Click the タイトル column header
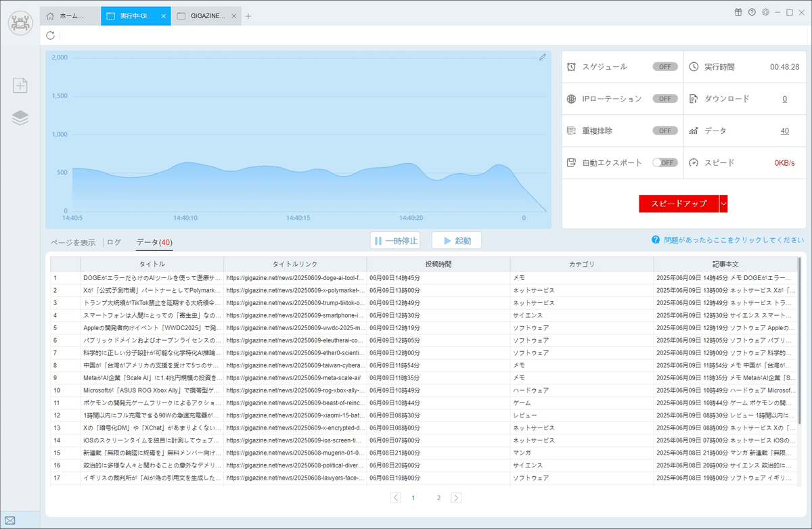 point(152,264)
